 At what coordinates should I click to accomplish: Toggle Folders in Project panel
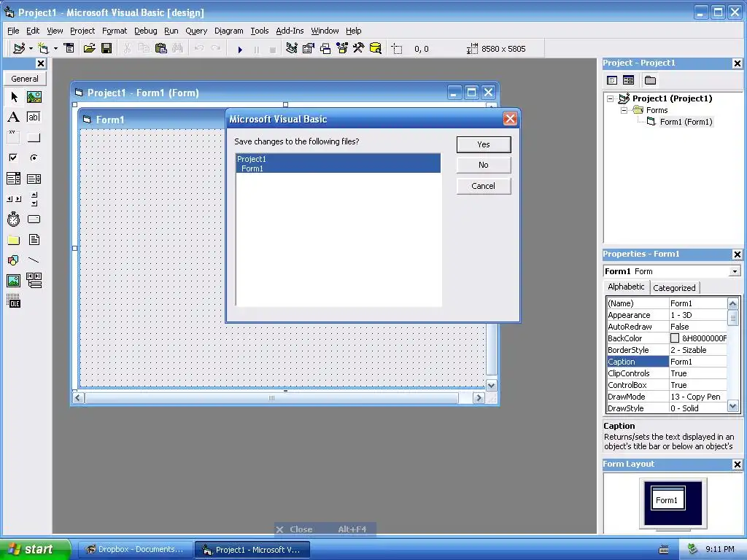650,80
